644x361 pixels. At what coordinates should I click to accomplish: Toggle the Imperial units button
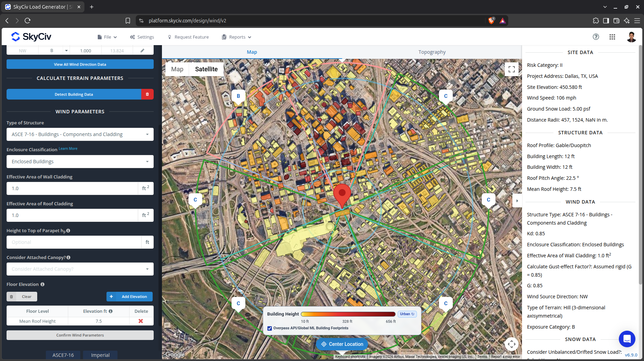pos(100,355)
